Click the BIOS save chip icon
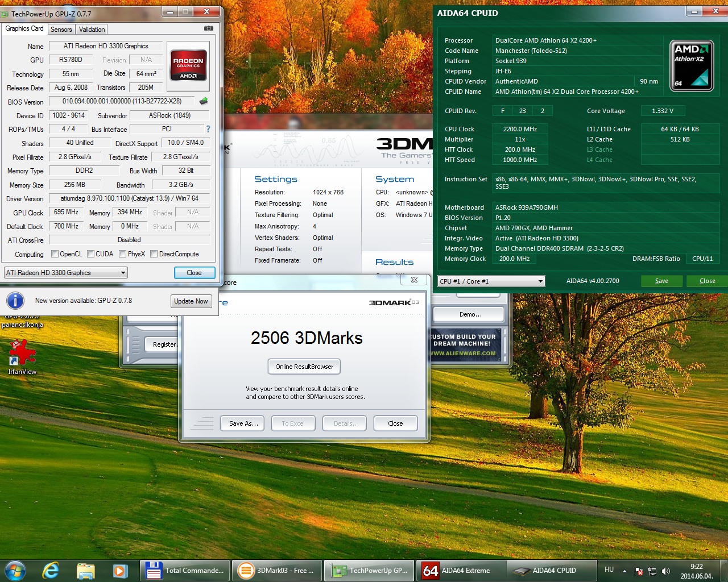 [203, 101]
